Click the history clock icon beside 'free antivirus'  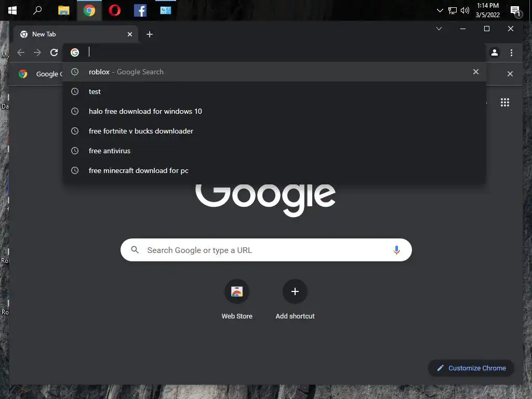coord(75,151)
